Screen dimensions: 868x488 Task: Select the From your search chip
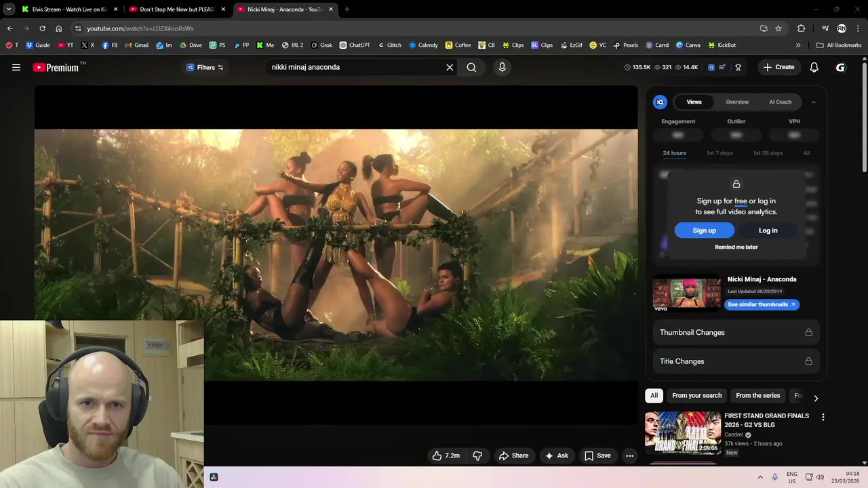tap(696, 396)
